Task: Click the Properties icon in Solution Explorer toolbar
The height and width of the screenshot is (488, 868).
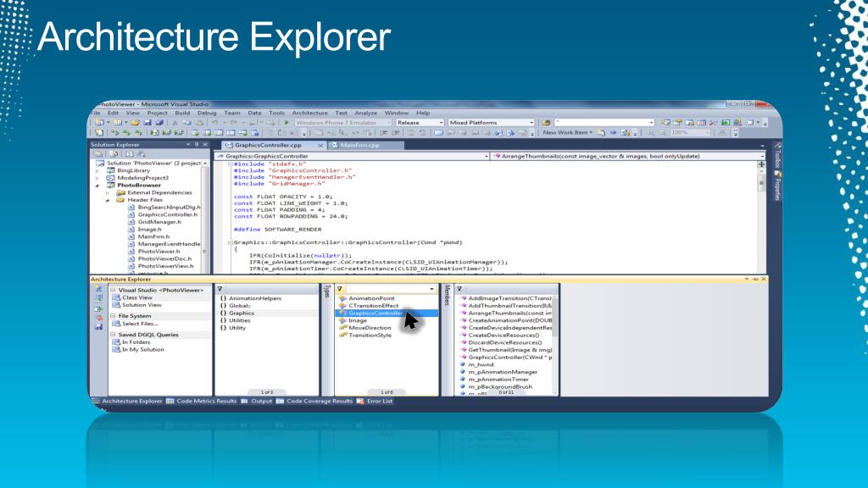Action: click(98, 154)
